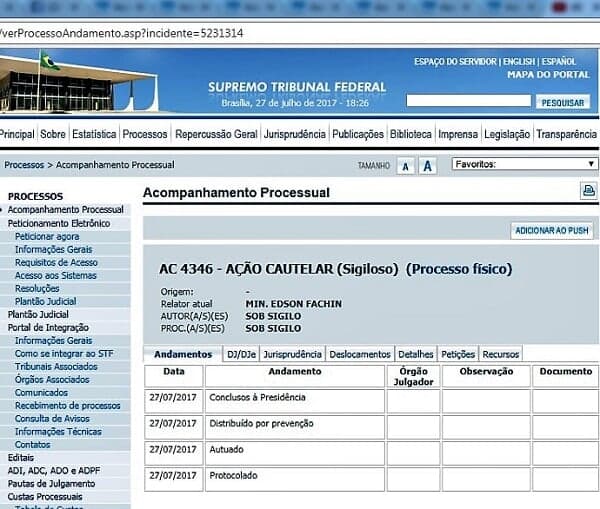Click the STF building logo image
The height and width of the screenshot is (509, 600).
tap(78, 83)
